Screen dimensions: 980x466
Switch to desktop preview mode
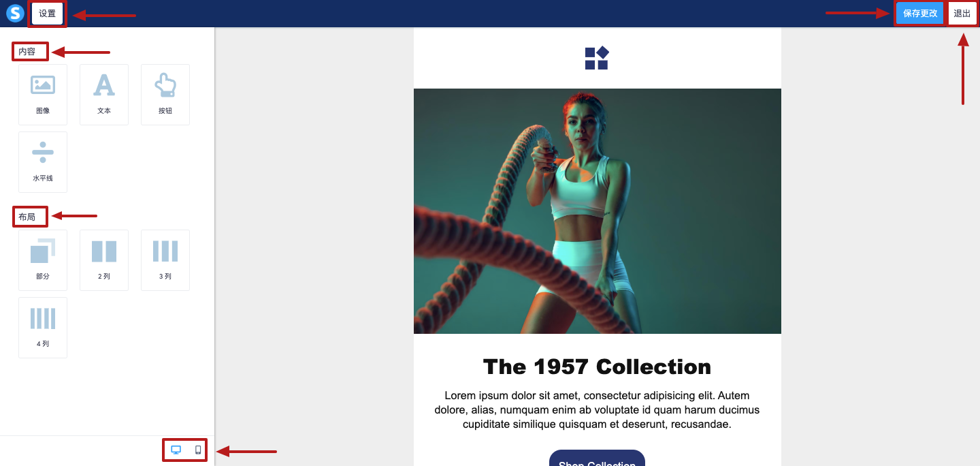[x=176, y=450]
